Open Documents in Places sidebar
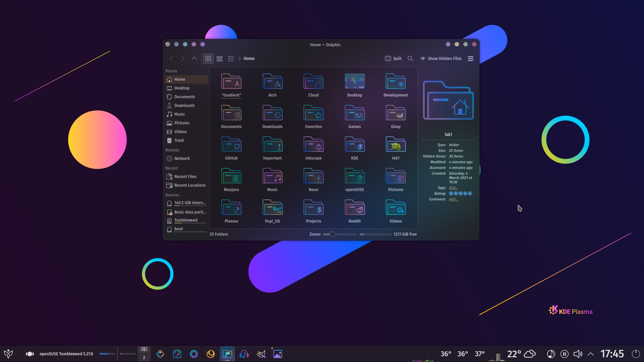Image resolution: width=644 pixels, height=362 pixels. (x=186, y=97)
